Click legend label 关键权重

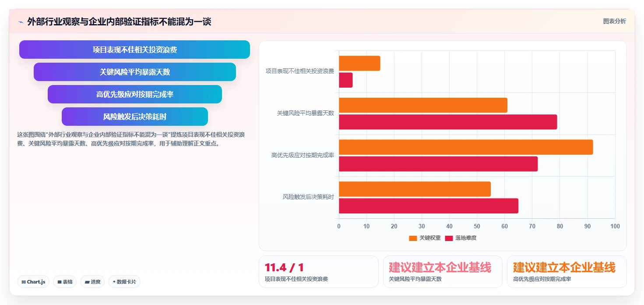[x=430, y=238]
